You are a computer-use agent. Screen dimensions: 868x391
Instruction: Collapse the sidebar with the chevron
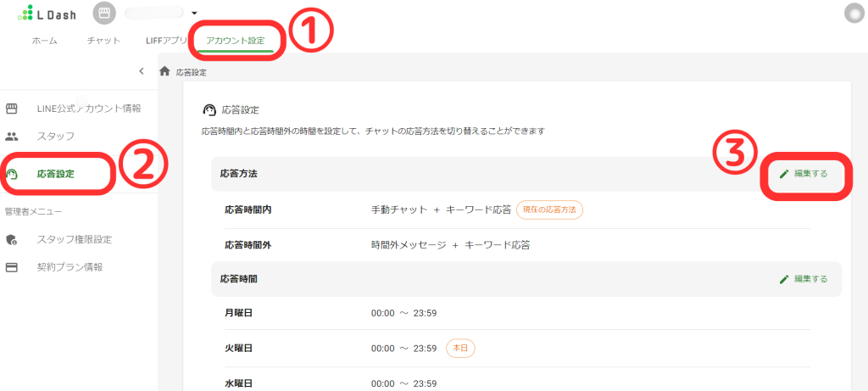pyautogui.click(x=142, y=71)
